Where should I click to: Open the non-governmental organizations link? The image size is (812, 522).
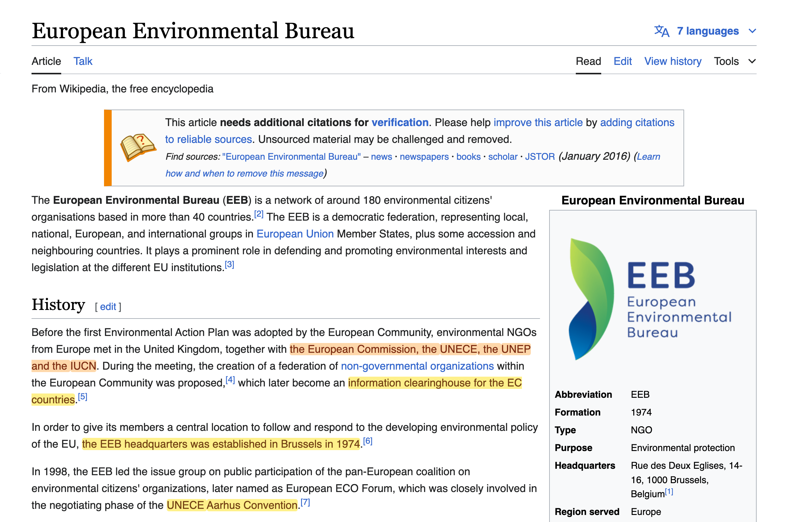(417, 366)
